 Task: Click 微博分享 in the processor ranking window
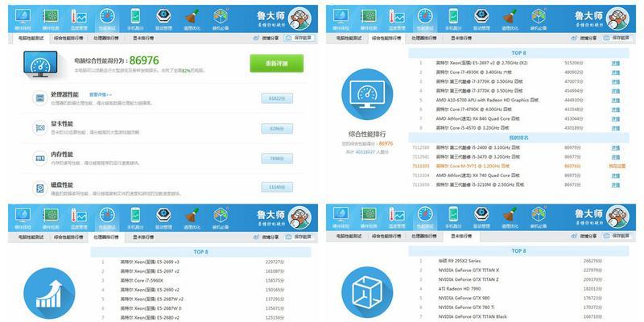pos(266,237)
